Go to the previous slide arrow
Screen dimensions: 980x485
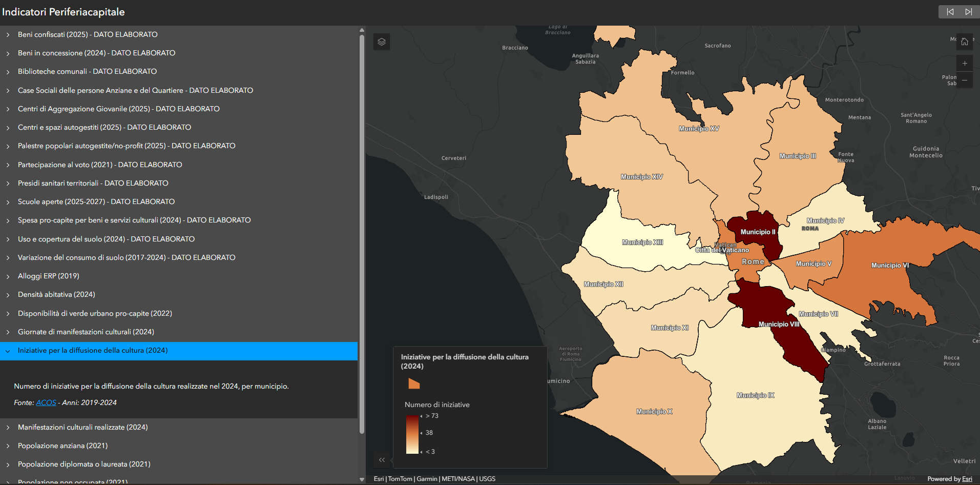click(950, 12)
